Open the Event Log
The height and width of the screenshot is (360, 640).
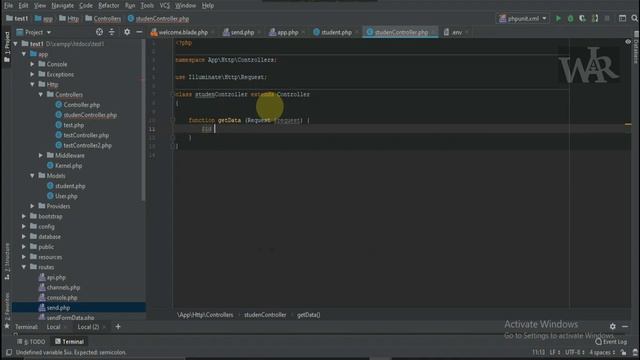[611, 342]
